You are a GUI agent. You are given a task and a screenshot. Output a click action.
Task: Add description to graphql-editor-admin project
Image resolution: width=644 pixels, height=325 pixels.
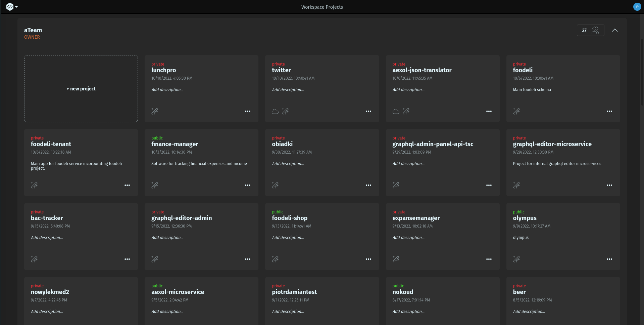pyautogui.click(x=167, y=238)
